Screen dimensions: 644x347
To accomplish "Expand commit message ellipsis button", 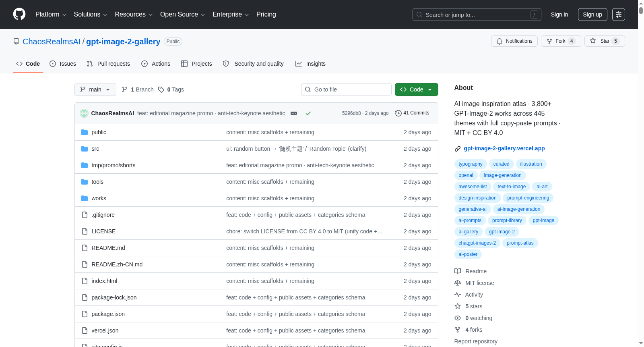I will 294,113.
